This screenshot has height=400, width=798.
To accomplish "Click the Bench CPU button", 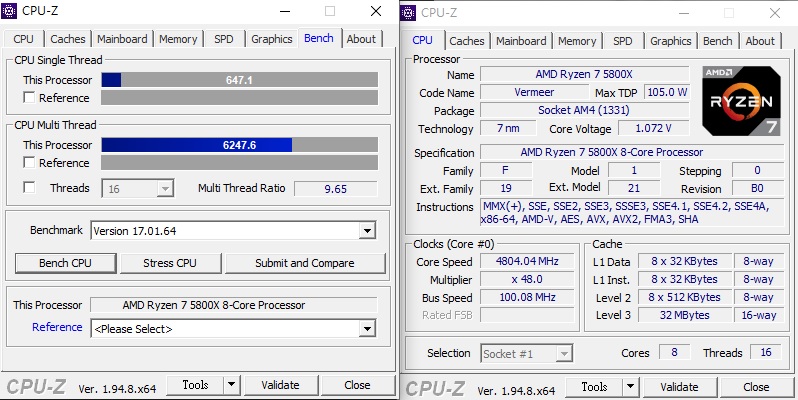I will [66, 263].
